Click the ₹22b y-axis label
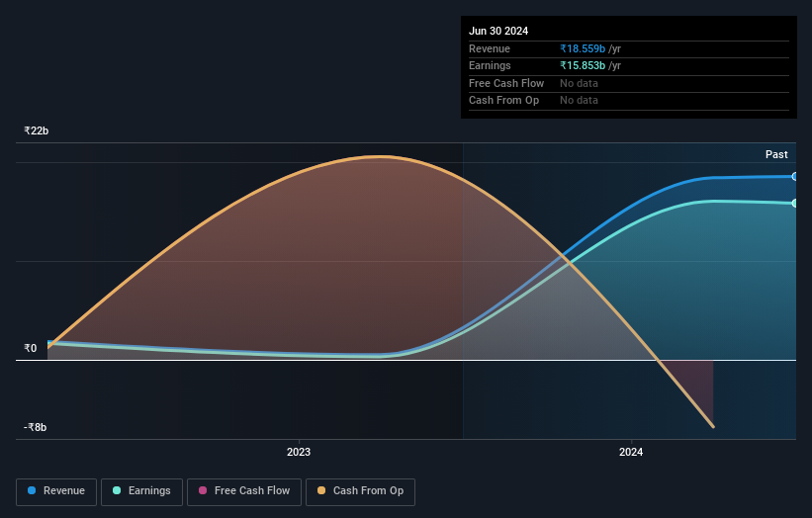Screen dimensions: 812x518 click(x=37, y=130)
